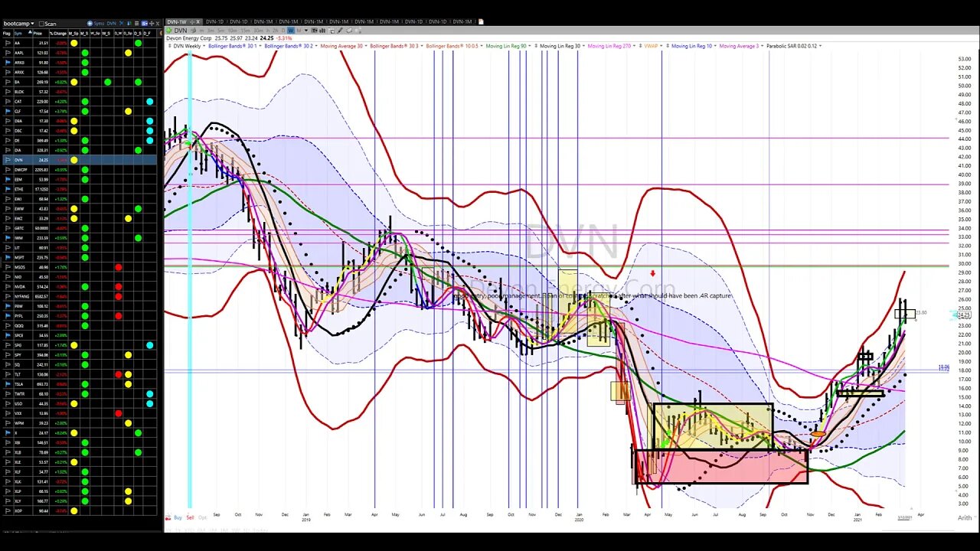980x551 pixels.
Task: Click the red buy/sell icon at chart bottom-left
Action: coord(168,518)
